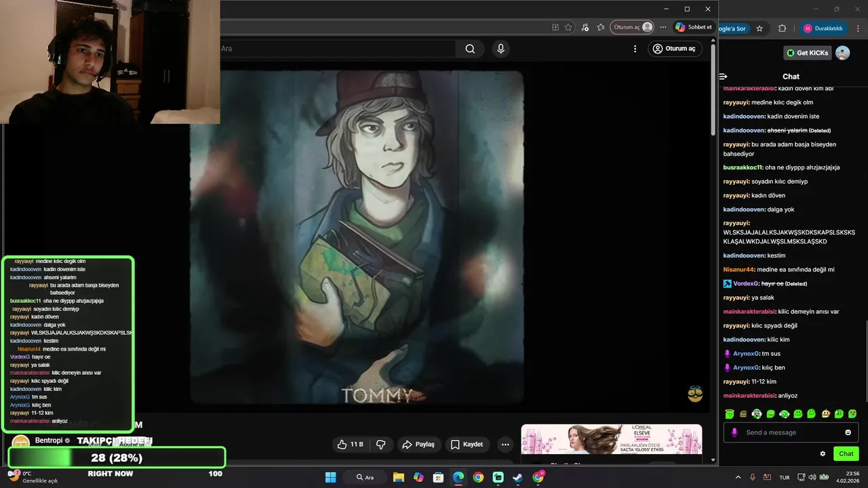Show hidden system tray icons chevron
Viewport: 868px width, 488px height.
[x=738, y=477]
